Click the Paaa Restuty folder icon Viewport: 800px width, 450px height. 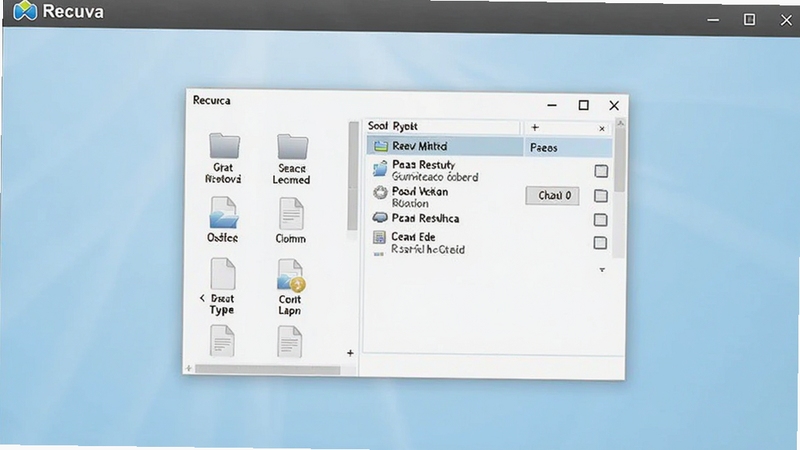(x=380, y=168)
